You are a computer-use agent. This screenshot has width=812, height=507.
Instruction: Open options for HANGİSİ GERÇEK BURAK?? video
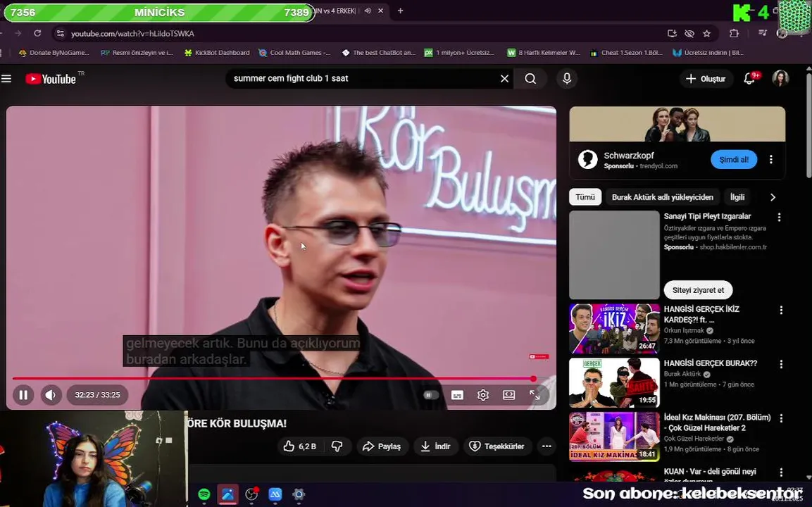click(x=781, y=365)
